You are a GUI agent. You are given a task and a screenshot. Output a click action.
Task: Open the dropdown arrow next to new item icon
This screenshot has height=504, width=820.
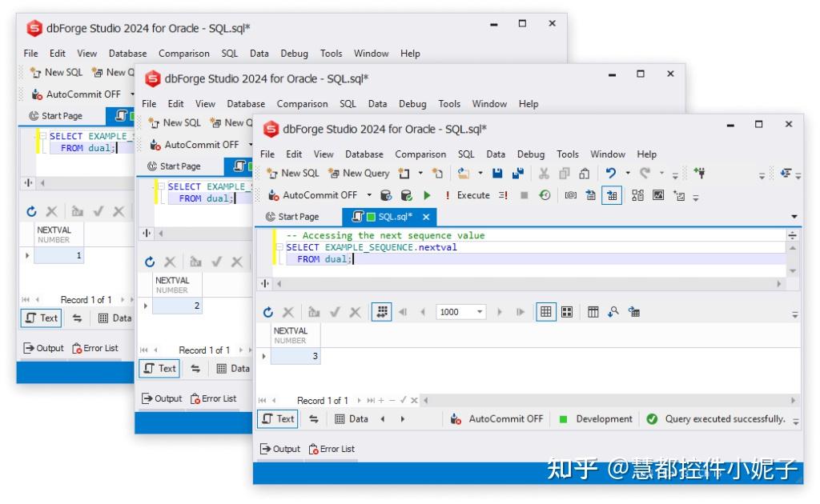click(420, 174)
